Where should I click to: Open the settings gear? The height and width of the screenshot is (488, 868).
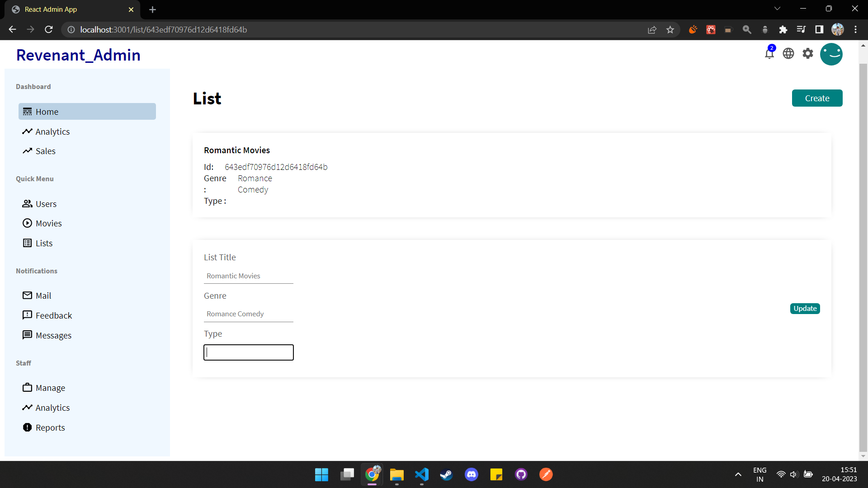click(807, 53)
